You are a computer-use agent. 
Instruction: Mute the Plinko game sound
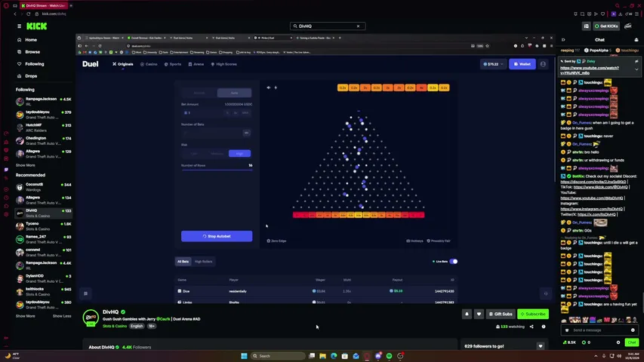coord(269,87)
